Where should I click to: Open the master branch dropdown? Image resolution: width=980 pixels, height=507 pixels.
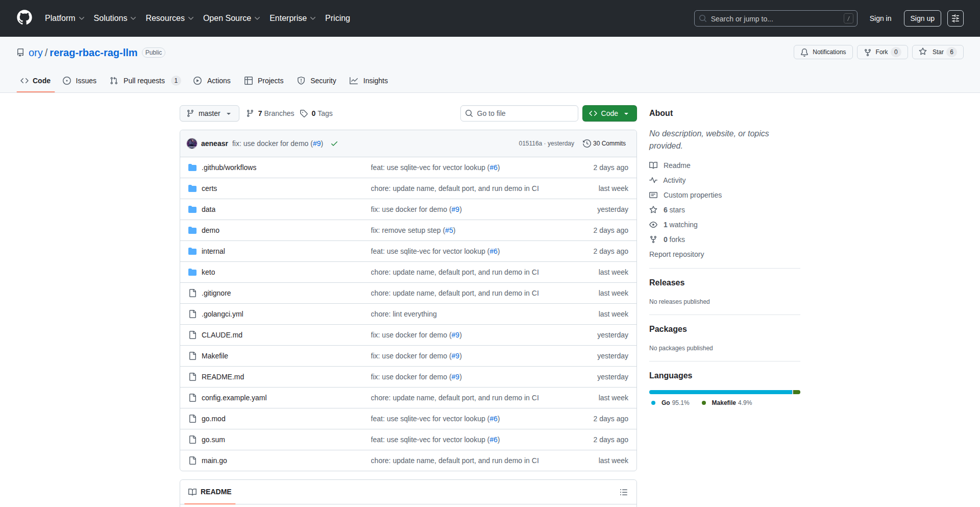pyautogui.click(x=209, y=113)
